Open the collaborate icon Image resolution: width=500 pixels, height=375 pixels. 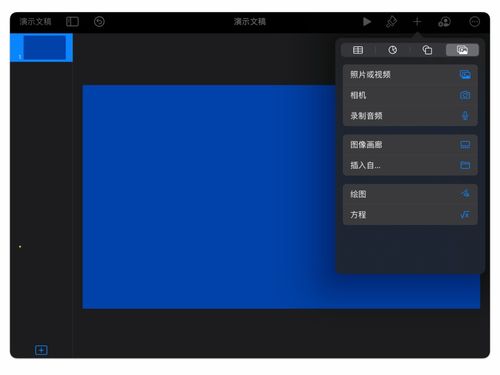coord(444,22)
